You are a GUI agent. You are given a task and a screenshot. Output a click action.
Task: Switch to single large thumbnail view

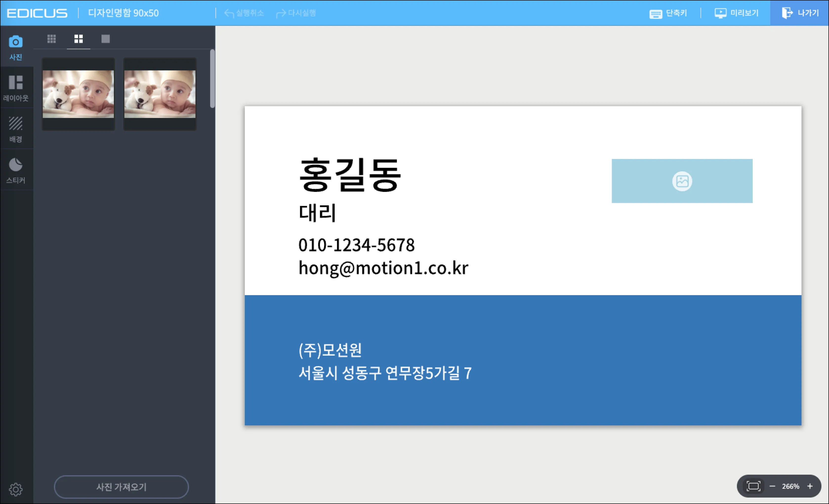[105, 39]
